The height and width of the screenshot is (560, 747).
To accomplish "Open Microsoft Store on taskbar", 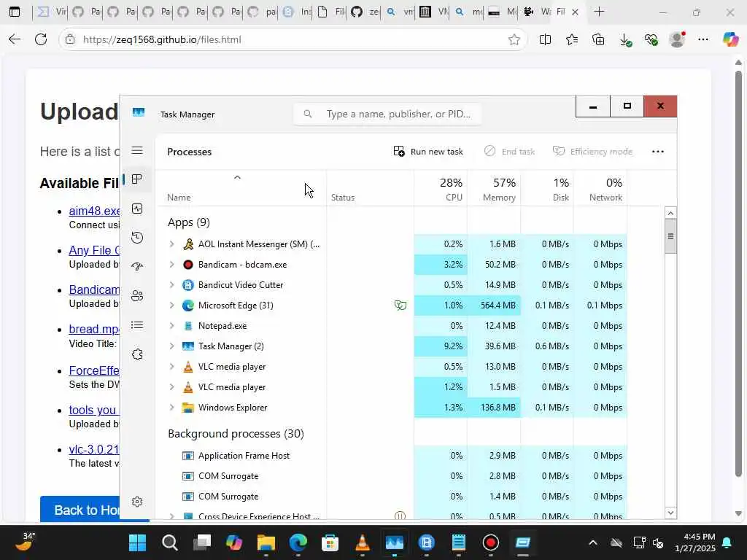I will 330,542.
